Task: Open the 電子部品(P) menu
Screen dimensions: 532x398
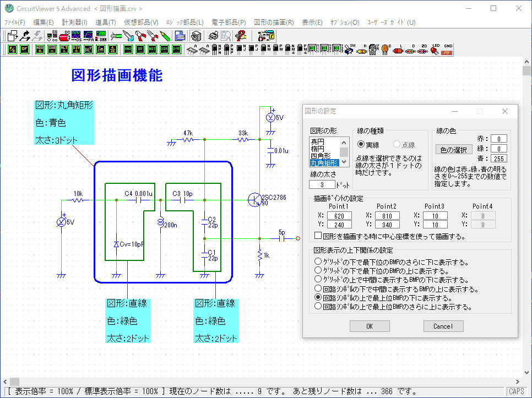Action: click(x=229, y=23)
